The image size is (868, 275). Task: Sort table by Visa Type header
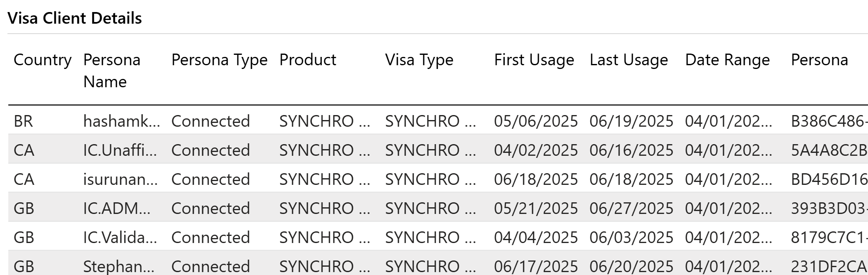point(419,60)
